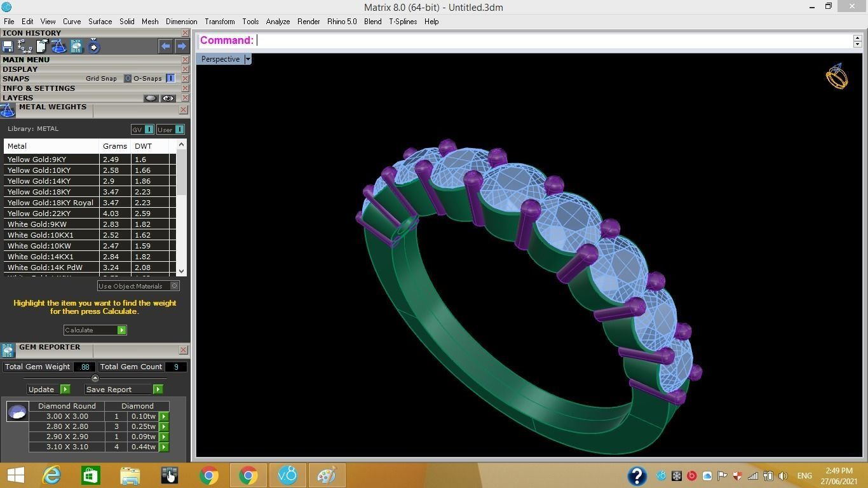Open the Perspective viewport dropdown arrow
The image size is (868, 488).
point(248,59)
